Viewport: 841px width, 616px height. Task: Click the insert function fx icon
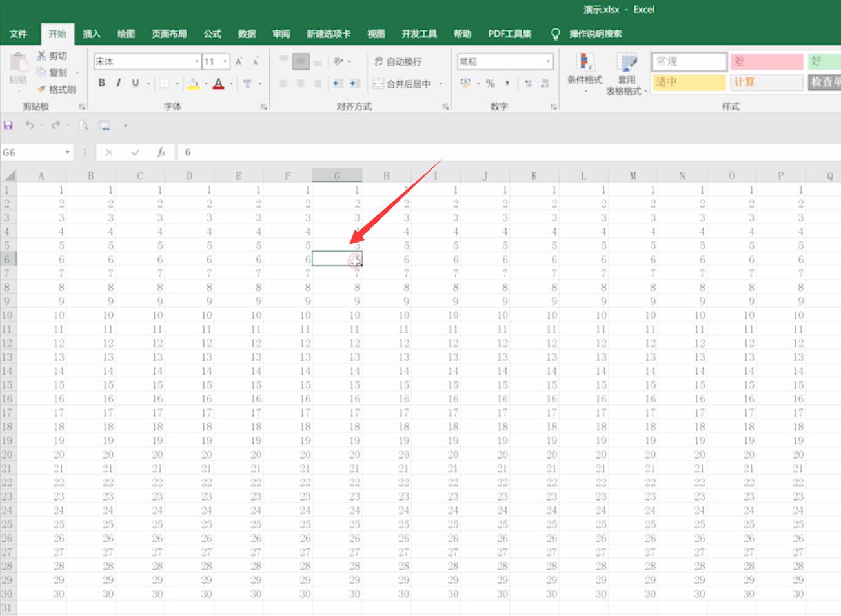click(161, 152)
